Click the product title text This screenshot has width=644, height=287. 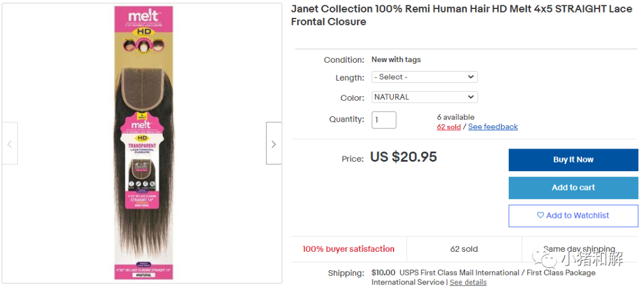[462, 15]
